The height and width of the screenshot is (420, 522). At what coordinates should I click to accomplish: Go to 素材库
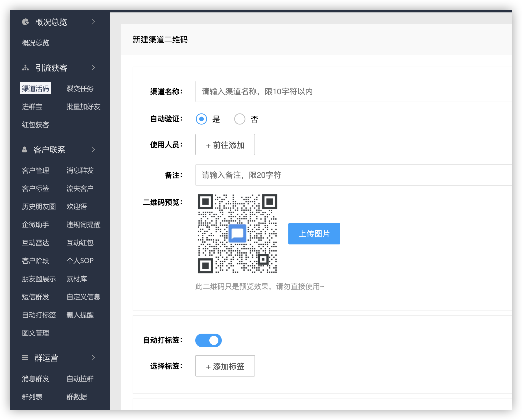pos(77,279)
